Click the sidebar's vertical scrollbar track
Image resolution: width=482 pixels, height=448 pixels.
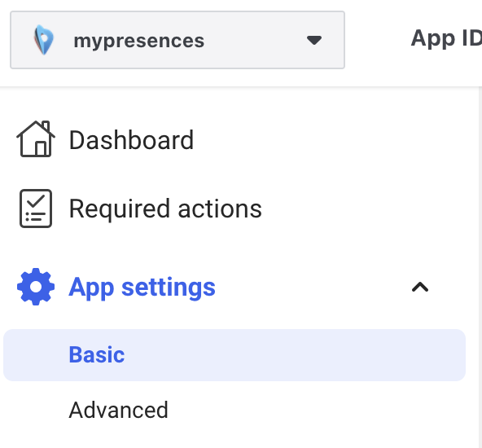coord(480,267)
